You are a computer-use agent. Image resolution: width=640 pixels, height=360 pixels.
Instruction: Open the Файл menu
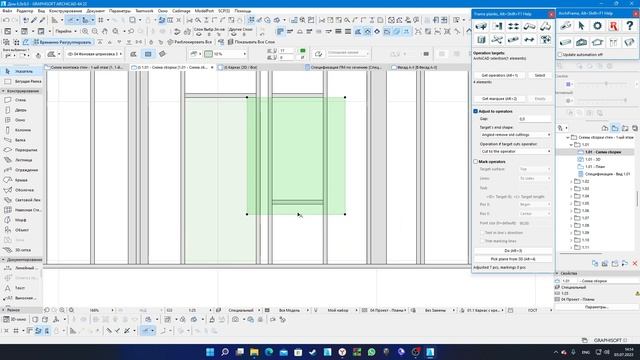click(x=7, y=11)
